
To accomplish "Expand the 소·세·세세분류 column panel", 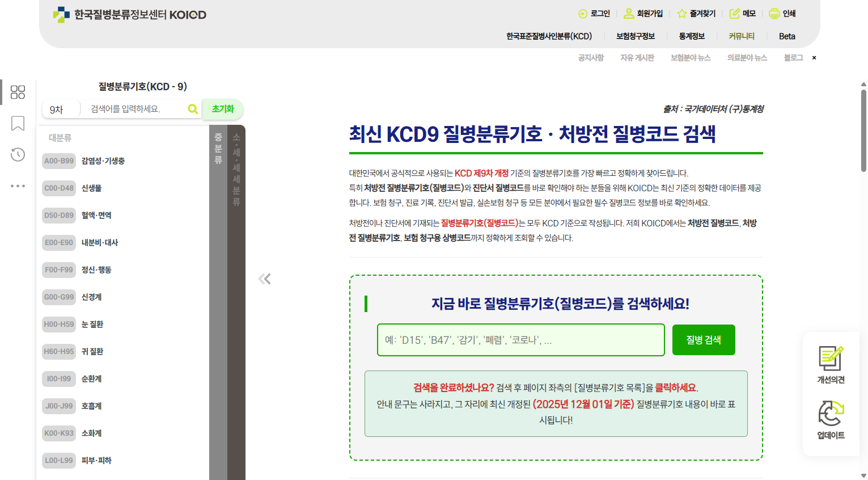I will [x=236, y=301].
